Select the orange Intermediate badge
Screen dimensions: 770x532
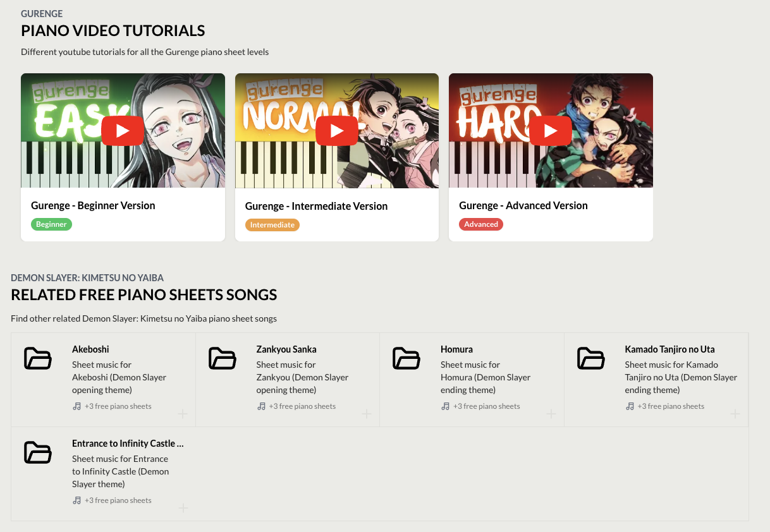272,225
